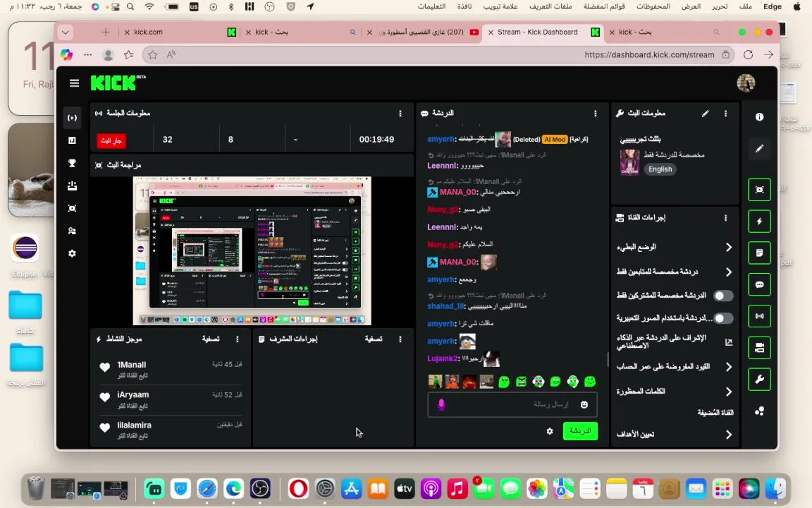Open three-dot menu of إجراءات القناة panel
812x508 pixels.
coord(725,218)
